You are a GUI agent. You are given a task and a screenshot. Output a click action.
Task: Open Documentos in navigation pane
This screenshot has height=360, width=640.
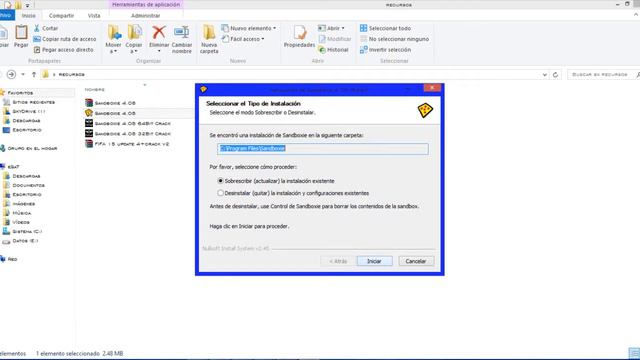(x=24, y=185)
